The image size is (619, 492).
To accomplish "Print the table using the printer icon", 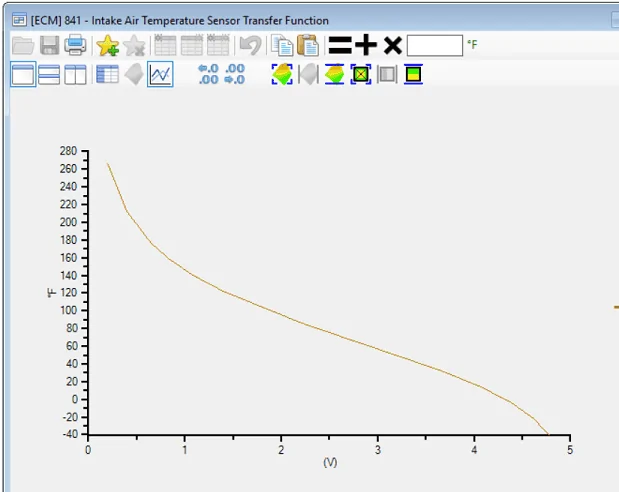I will [x=75, y=45].
